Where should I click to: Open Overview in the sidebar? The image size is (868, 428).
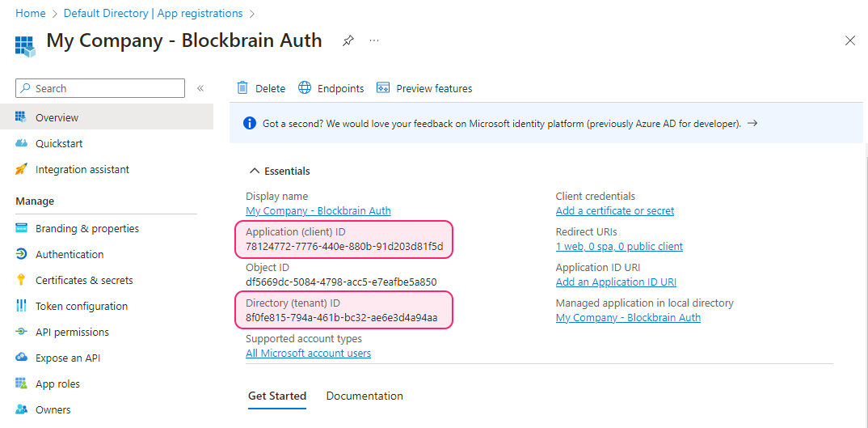(107, 117)
